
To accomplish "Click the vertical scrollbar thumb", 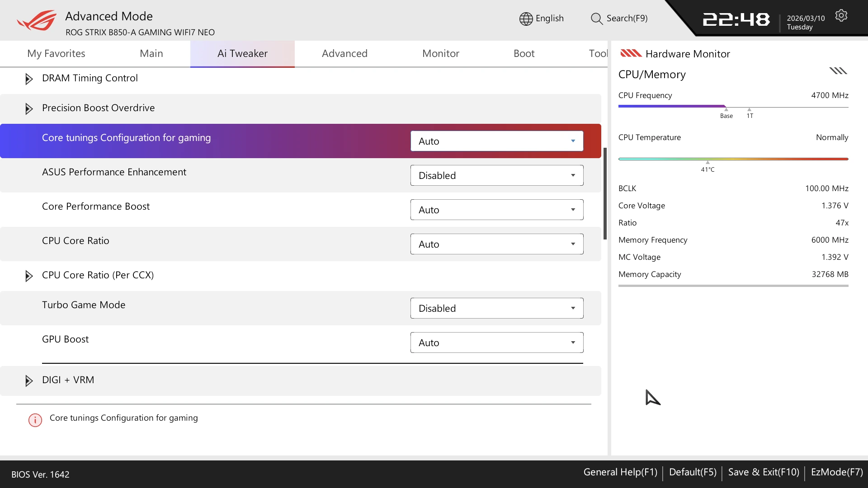I will 605,193.
